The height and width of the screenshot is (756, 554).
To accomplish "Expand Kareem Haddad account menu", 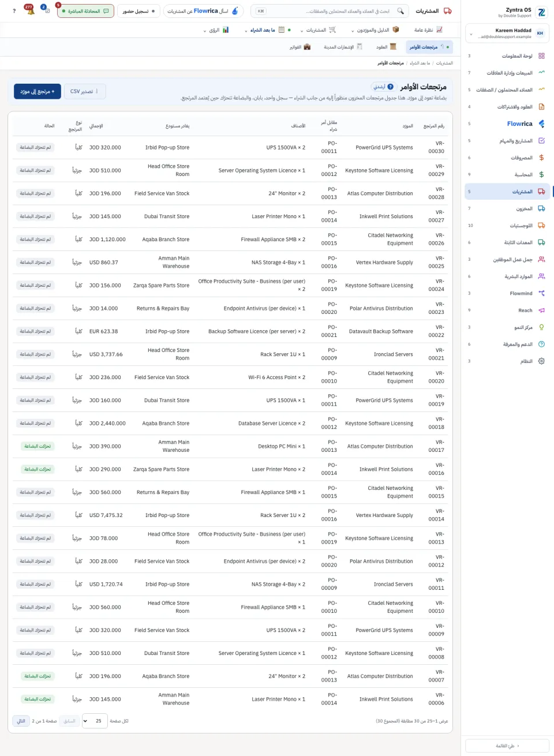I will click(507, 33).
